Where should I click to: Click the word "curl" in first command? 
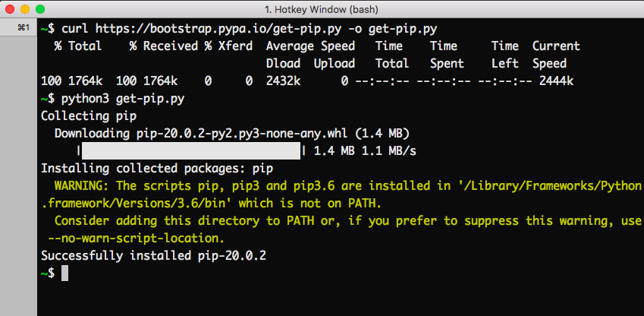[76, 29]
